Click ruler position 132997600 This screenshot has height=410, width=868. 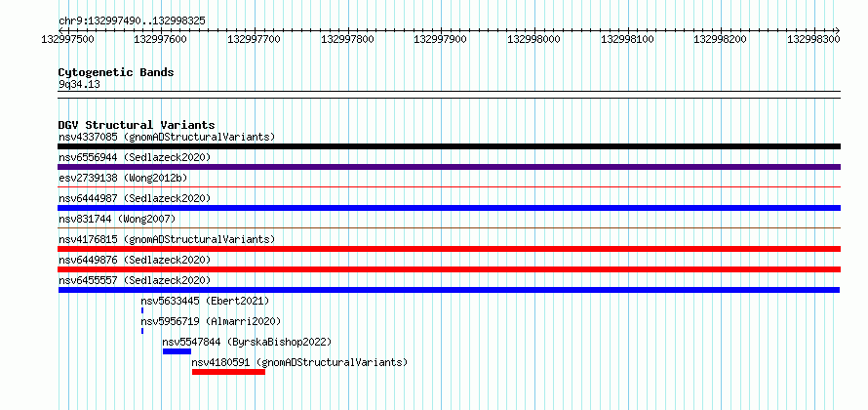[161, 39]
